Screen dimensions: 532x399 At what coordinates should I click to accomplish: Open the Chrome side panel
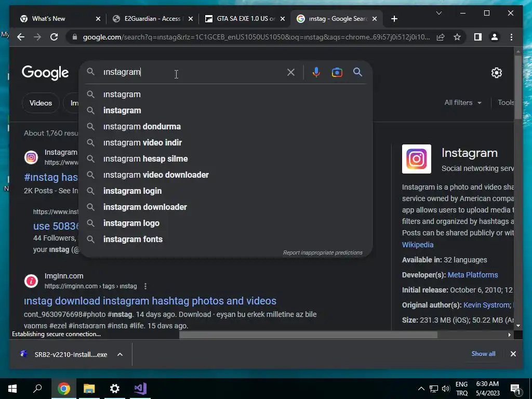[478, 37]
